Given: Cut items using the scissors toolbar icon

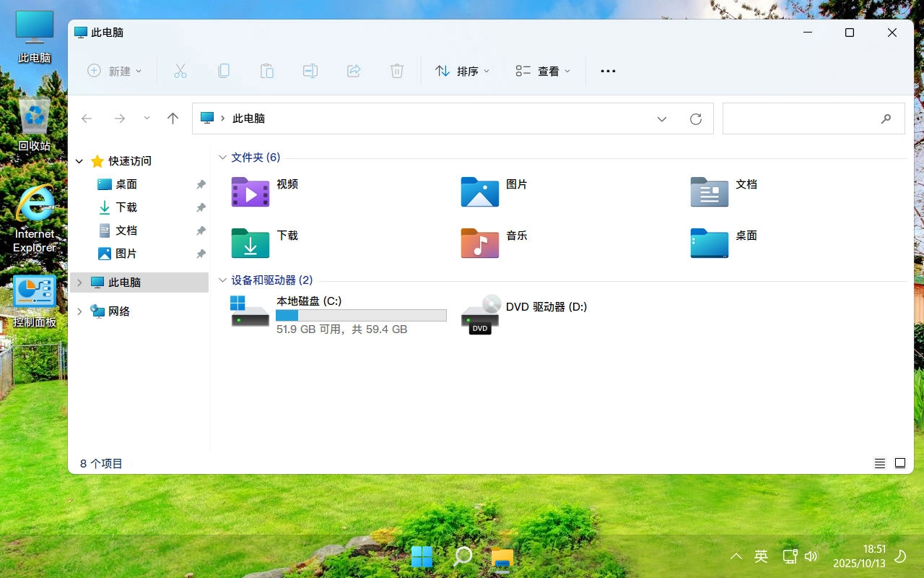Looking at the screenshot, I should pos(180,70).
